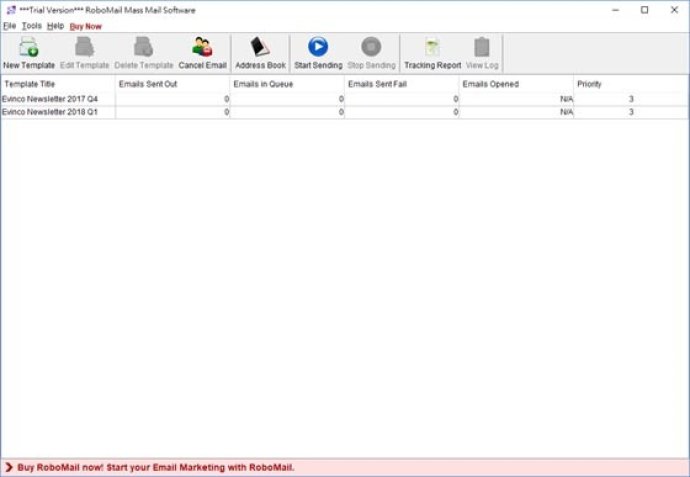Open the Tools menu
The width and height of the screenshot is (690, 477).
pyautogui.click(x=32, y=26)
